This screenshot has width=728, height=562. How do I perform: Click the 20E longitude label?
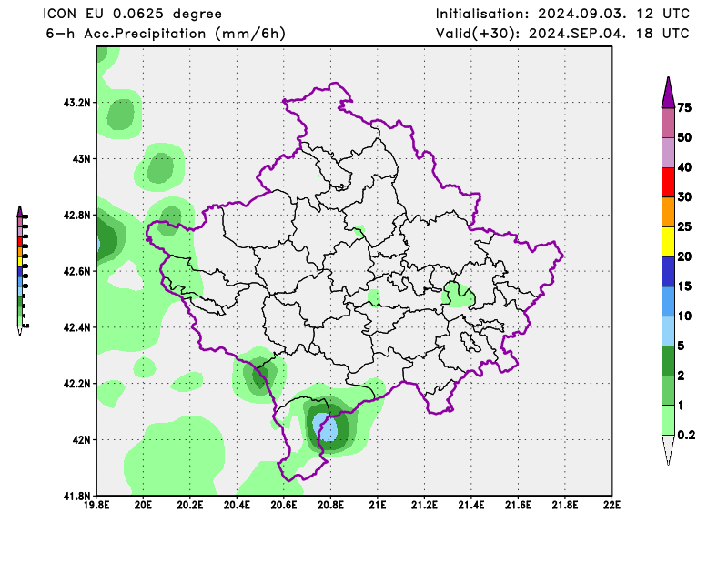[x=143, y=505]
